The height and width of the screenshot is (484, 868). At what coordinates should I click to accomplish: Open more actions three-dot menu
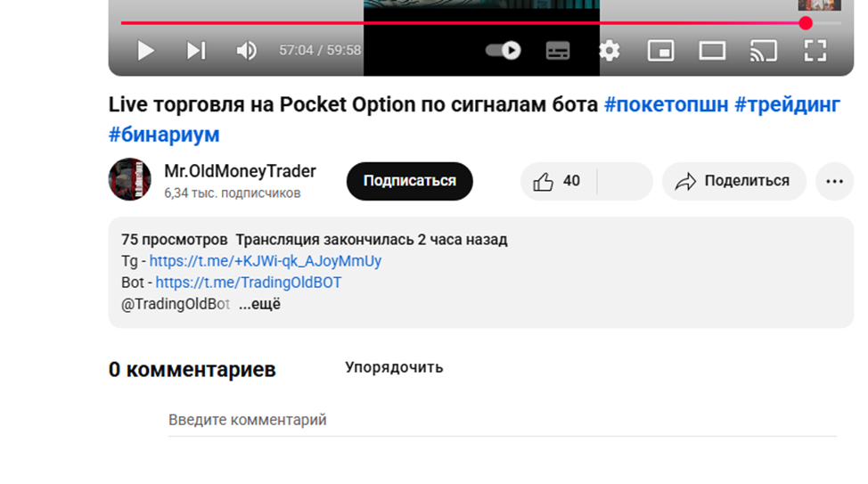tap(834, 181)
